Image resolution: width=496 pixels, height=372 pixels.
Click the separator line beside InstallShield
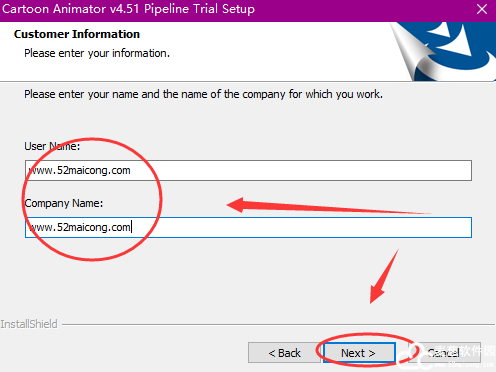tap(278, 324)
